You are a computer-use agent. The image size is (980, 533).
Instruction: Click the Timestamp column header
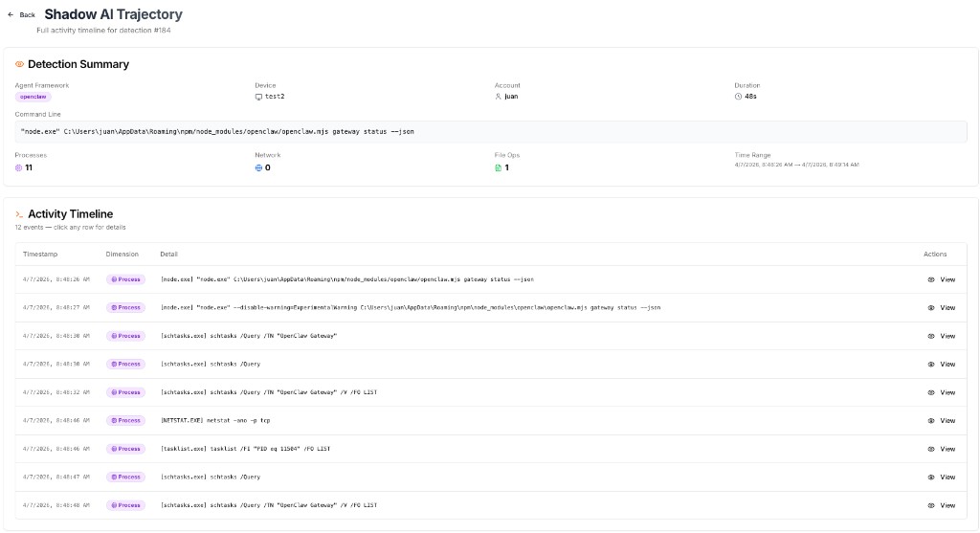(40, 255)
